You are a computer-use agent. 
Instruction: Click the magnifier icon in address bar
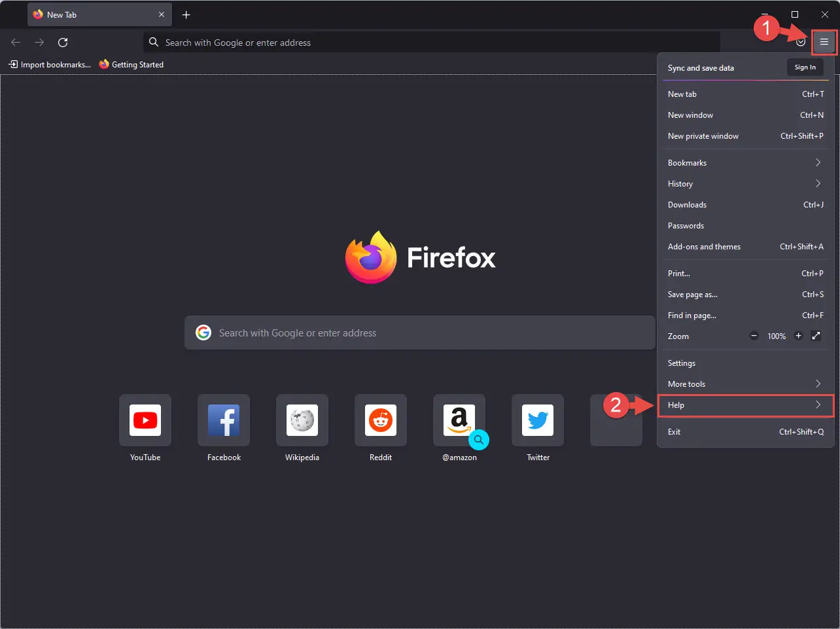tap(154, 42)
